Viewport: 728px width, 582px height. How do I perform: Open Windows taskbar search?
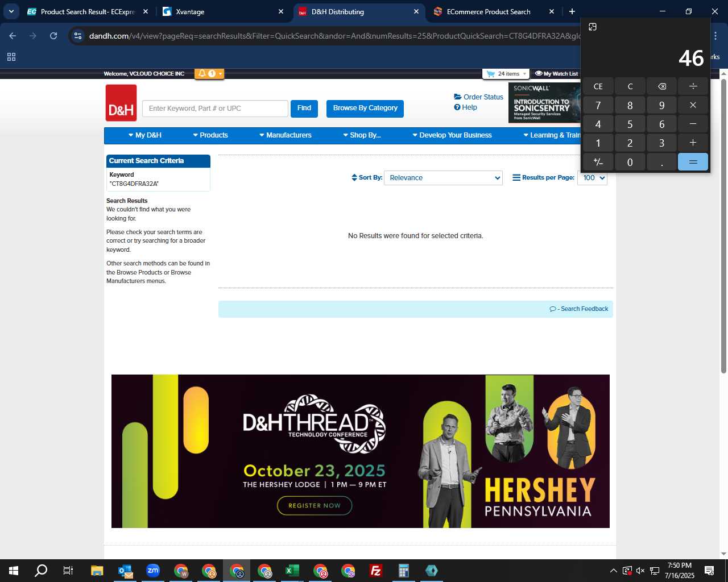[x=41, y=571]
